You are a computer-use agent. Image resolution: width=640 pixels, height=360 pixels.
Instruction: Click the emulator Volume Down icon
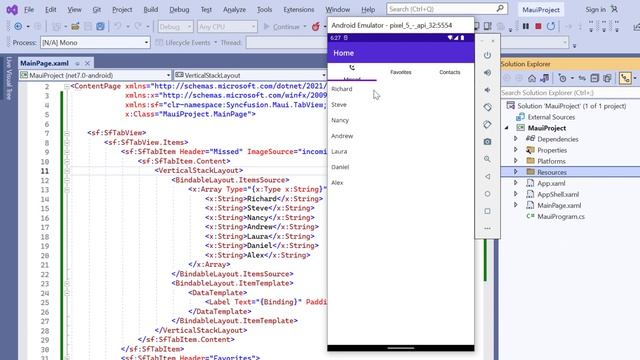[487, 90]
